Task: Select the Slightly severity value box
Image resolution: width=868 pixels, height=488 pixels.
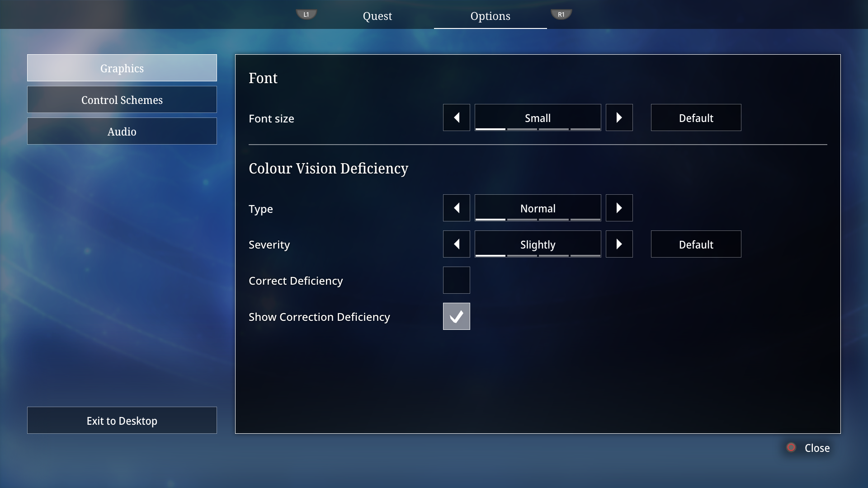Action: click(538, 244)
